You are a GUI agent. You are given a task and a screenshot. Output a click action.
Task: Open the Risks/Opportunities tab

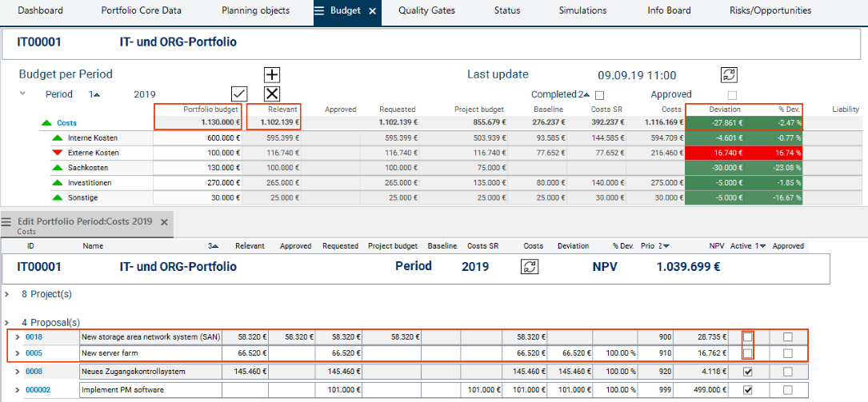click(x=770, y=11)
